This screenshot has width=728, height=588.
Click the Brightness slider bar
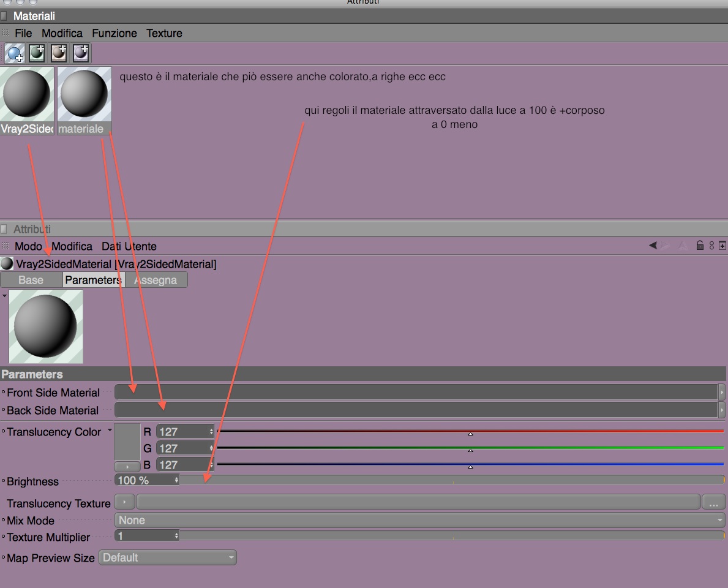pos(452,480)
